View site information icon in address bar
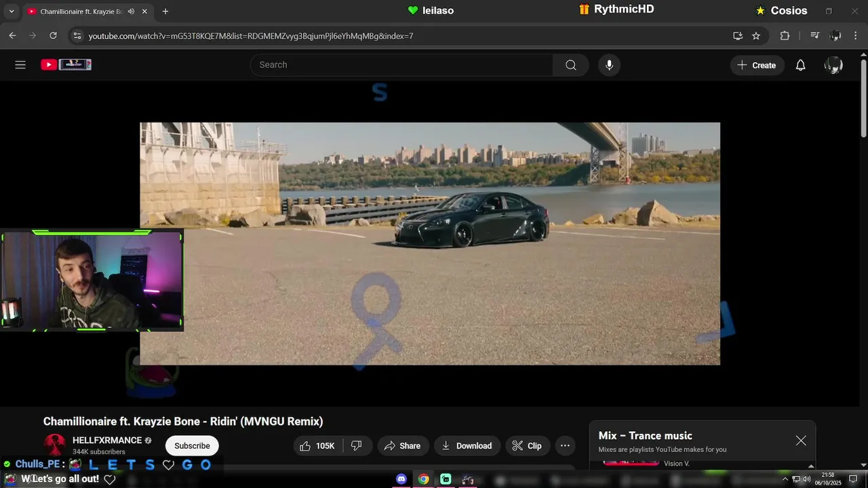The image size is (868, 488). pyautogui.click(x=77, y=36)
